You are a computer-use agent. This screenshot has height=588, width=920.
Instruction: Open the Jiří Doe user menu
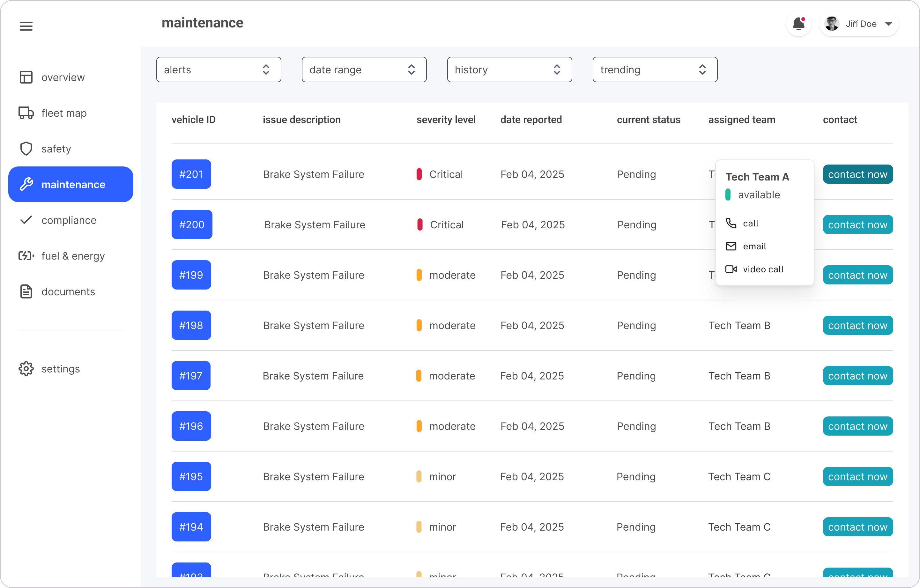859,24
